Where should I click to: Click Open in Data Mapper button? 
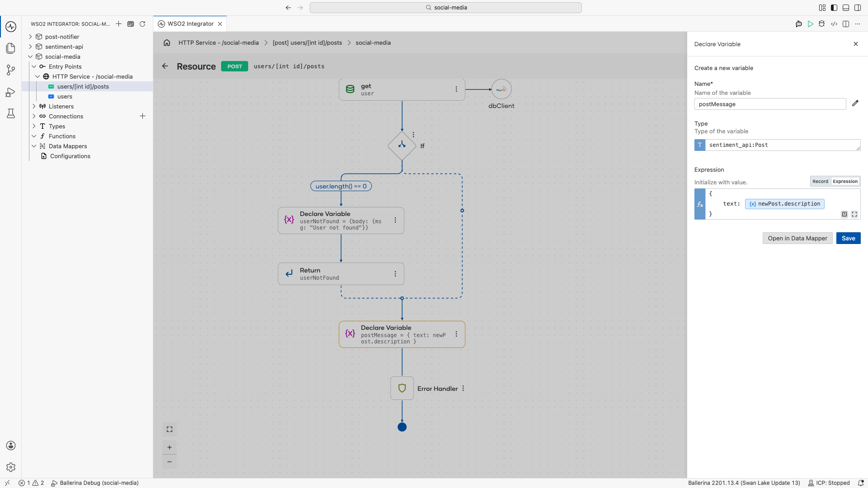797,238
